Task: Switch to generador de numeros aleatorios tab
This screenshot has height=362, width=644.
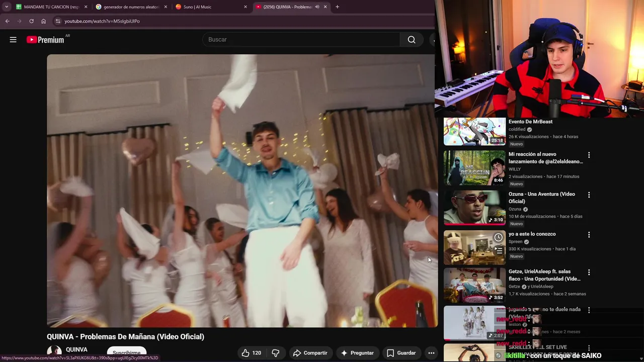Action: click(x=131, y=7)
